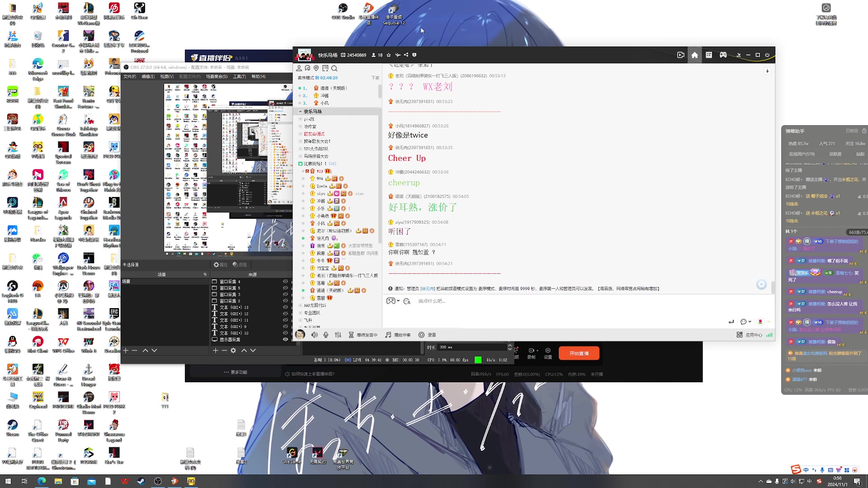
Task: Click the scroll-to-bottom arrow in chat area
Action: 767,71
